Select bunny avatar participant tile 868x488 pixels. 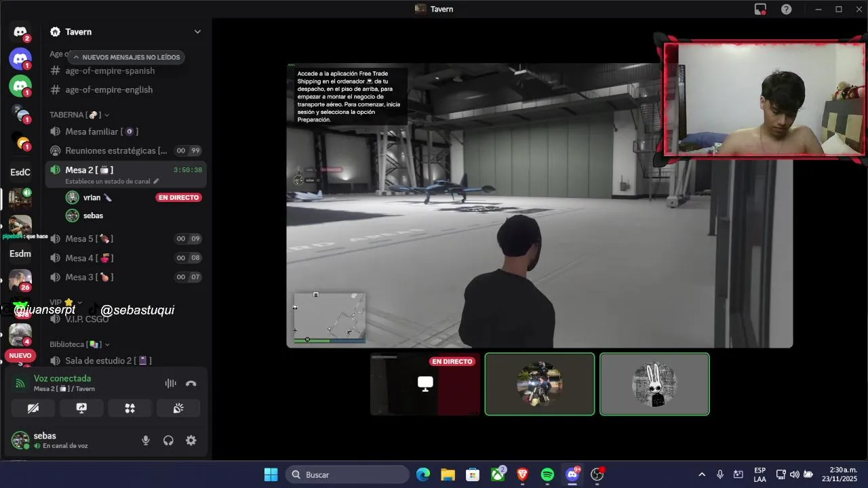pos(654,384)
